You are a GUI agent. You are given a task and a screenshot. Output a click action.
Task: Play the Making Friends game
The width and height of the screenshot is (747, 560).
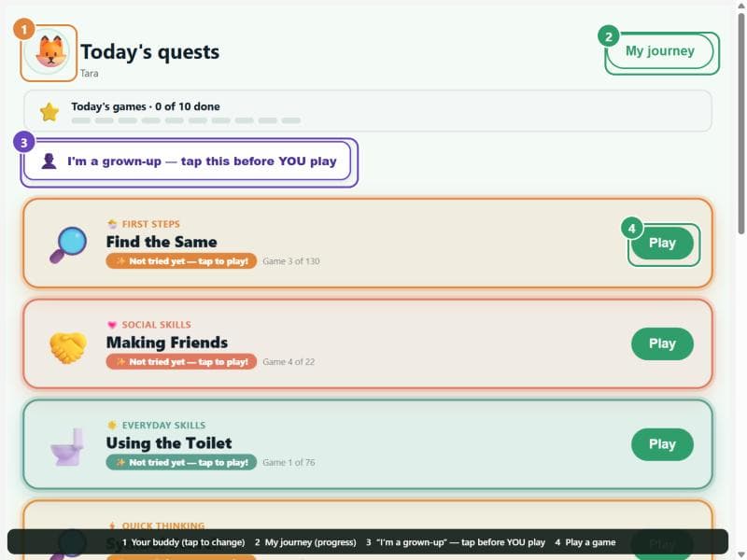point(662,343)
